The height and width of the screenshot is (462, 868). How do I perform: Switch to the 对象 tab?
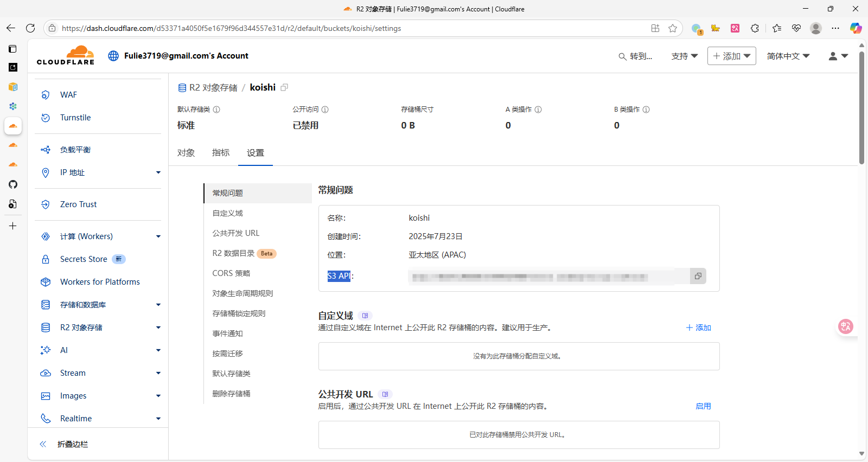[186, 153]
